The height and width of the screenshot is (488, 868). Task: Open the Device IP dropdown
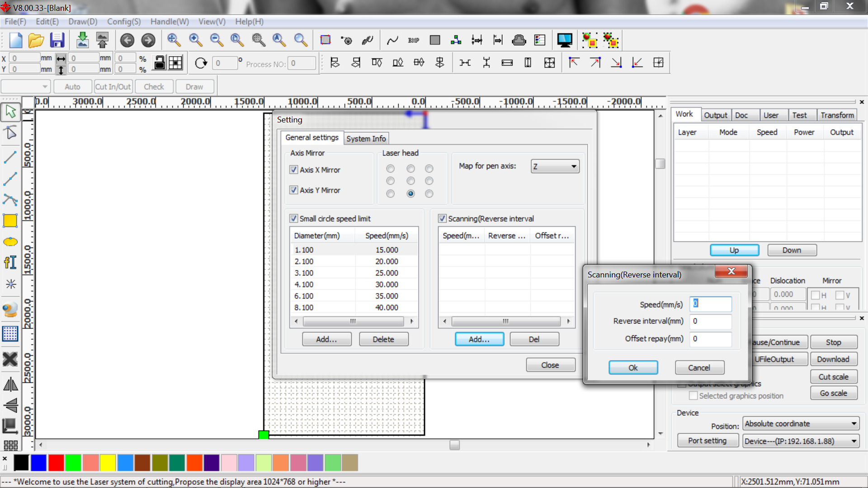pos(801,441)
